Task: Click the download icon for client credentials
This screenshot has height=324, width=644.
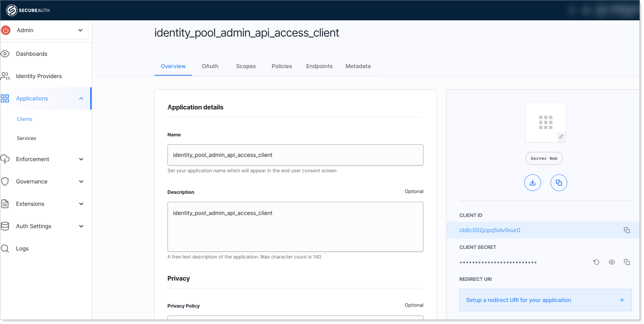Action: (533, 183)
